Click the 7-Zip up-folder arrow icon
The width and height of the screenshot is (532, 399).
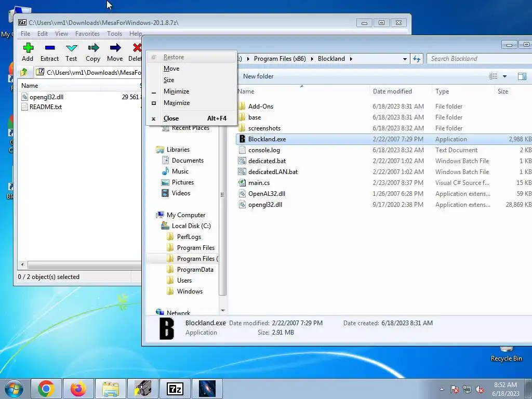pyautogui.click(x=24, y=72)
